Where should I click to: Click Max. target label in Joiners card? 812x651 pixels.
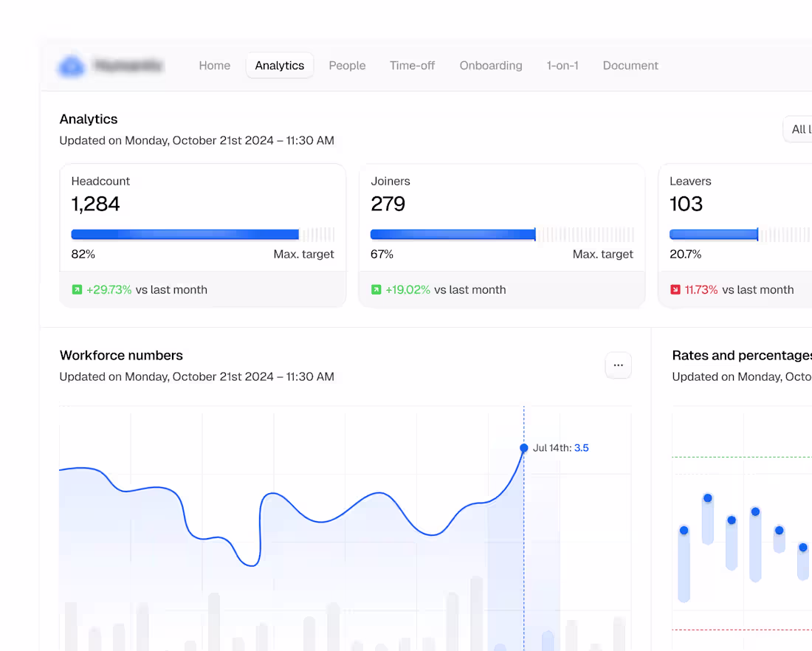603,255
